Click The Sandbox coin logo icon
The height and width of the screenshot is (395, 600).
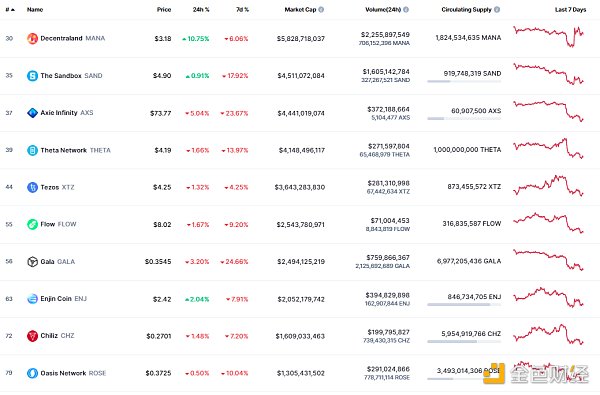coord(32,75)
